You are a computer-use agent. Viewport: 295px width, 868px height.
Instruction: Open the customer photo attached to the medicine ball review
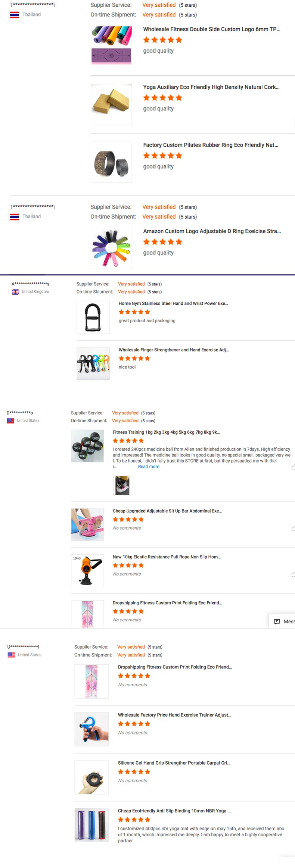122,485
